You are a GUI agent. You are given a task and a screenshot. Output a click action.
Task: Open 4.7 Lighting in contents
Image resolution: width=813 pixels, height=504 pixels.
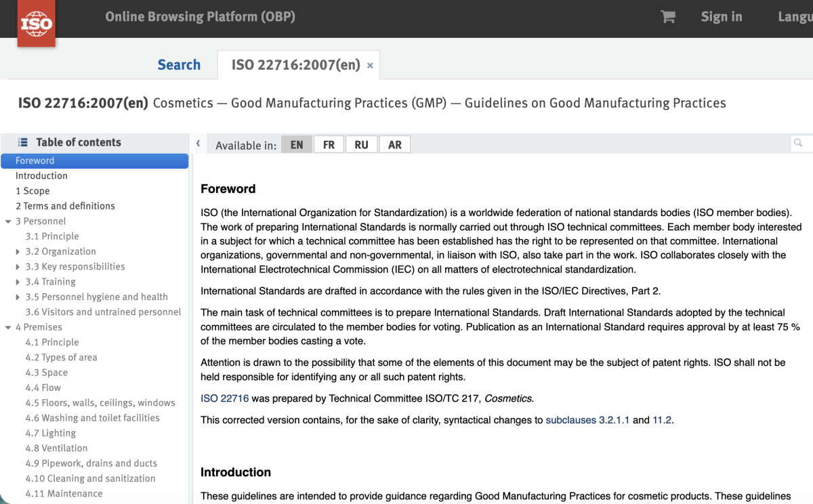51,433
